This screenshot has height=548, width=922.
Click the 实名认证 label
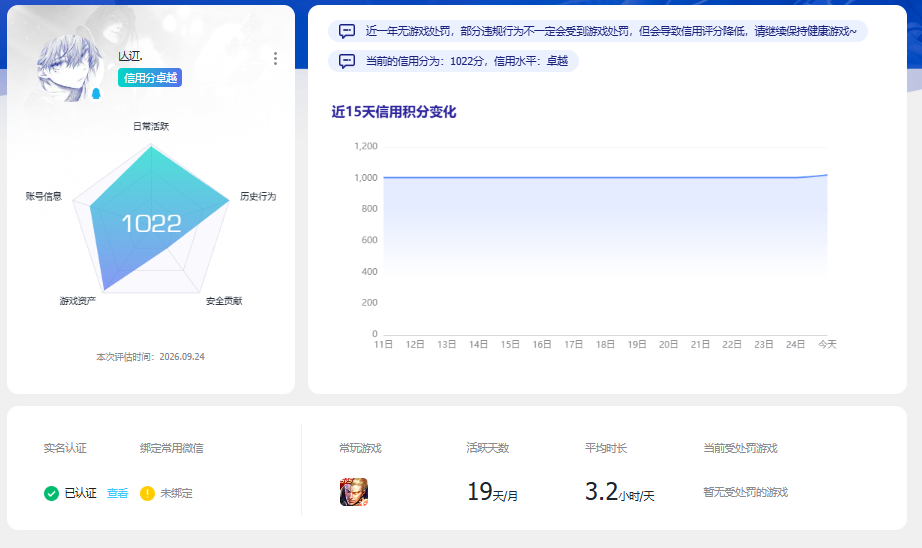pos(65,448)
